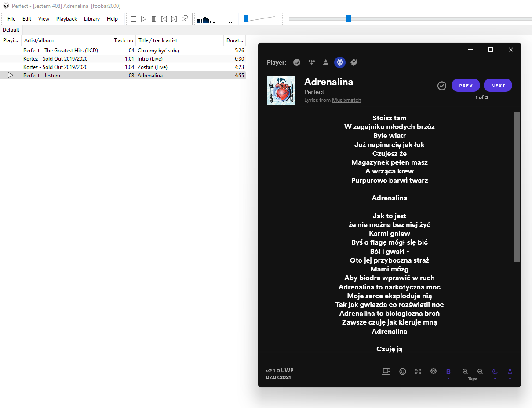Show next lyrics result with NEXT
The image size is (532, 408).
498,85
